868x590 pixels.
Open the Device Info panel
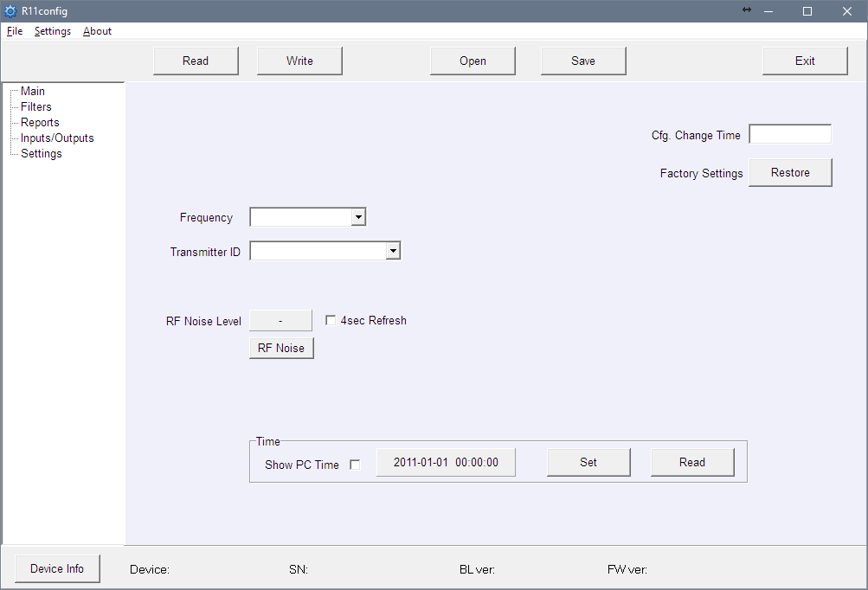56,568
